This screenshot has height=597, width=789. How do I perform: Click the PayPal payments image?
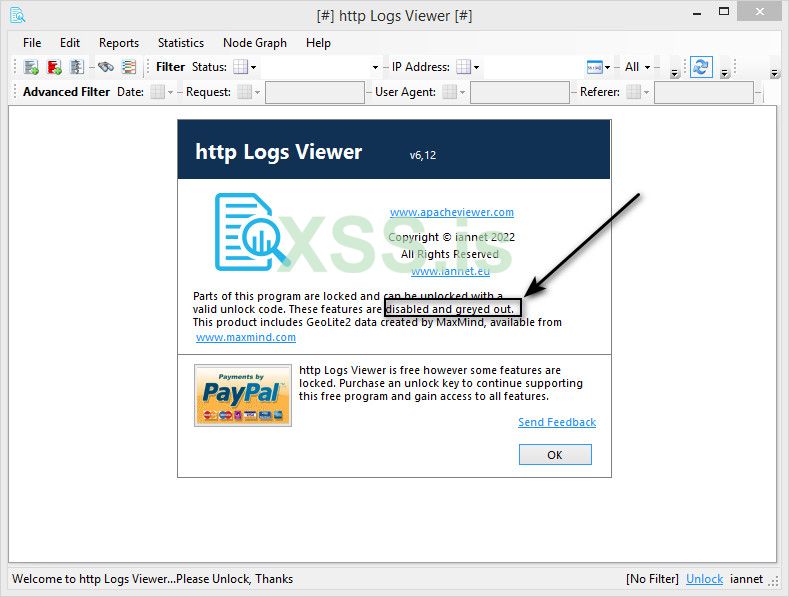click(x=243, y=396)
